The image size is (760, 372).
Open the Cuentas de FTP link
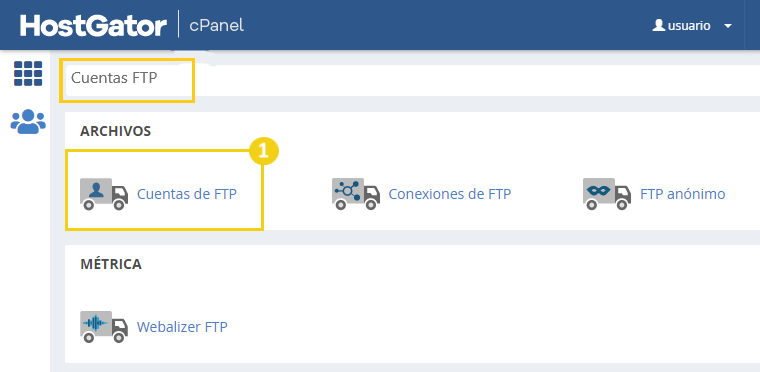point(187,194)
